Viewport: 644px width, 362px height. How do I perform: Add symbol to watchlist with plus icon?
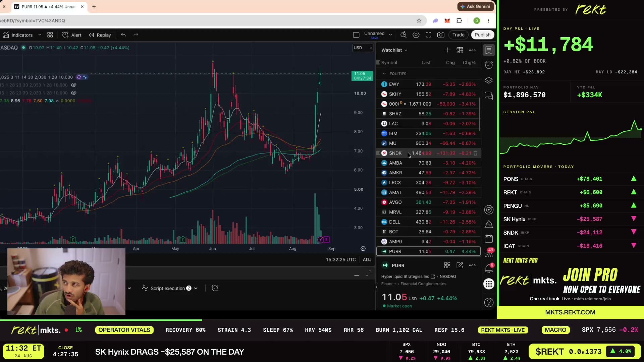click(447, 50)
